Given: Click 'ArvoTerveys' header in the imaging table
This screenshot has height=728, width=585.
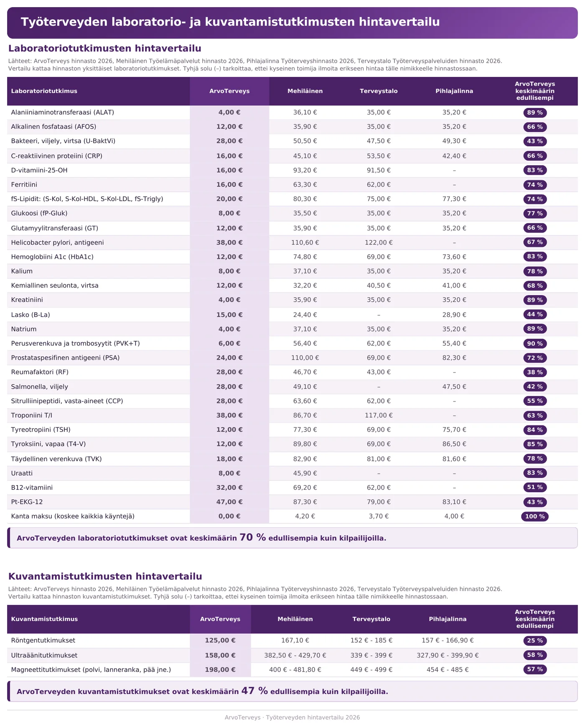Looking at the screenshot, I should coord(220,619).
